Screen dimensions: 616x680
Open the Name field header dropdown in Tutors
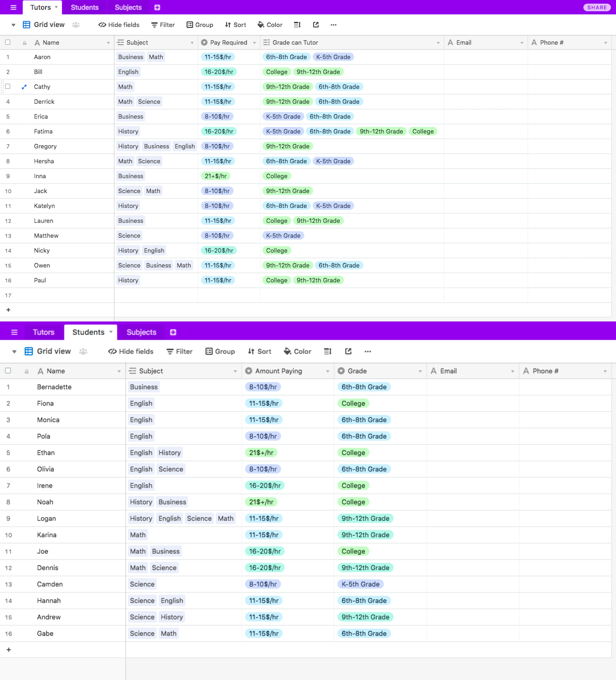pyautogui.click(x=108, y=42)
